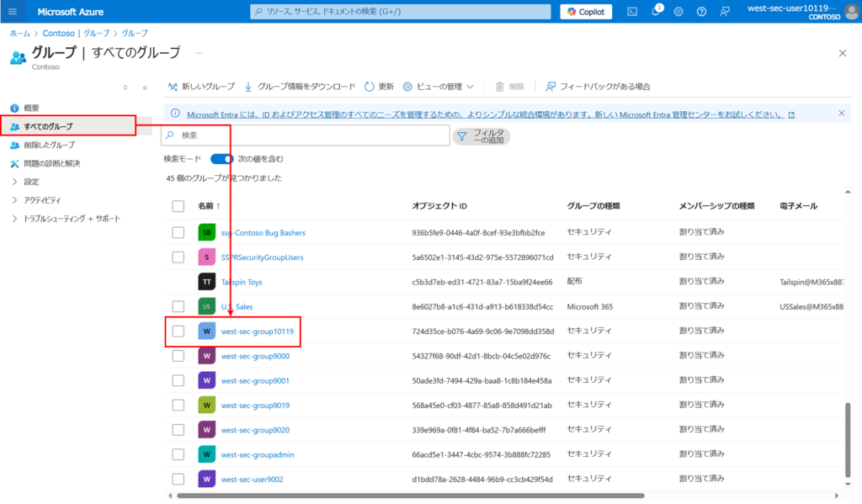This screenshot has width=862, height=504.
Task: Check the U.S. Sales row checkbox
Action: coord(178,306)
